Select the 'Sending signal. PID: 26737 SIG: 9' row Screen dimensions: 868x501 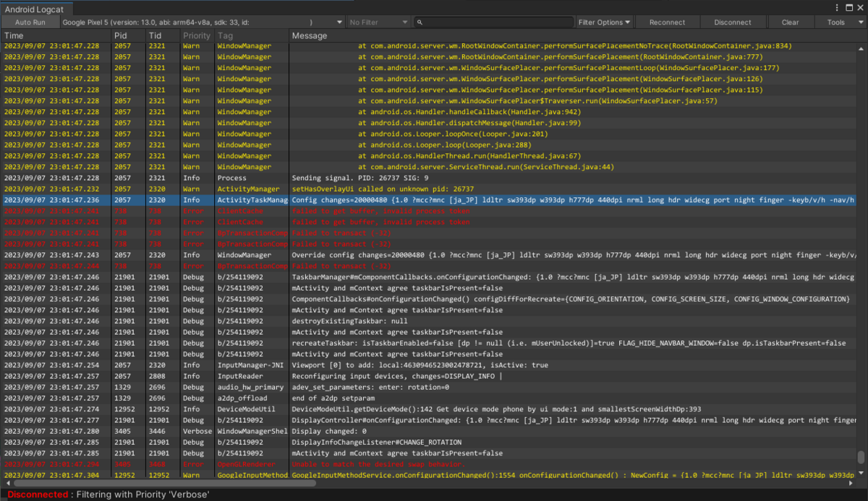point(429,178)
